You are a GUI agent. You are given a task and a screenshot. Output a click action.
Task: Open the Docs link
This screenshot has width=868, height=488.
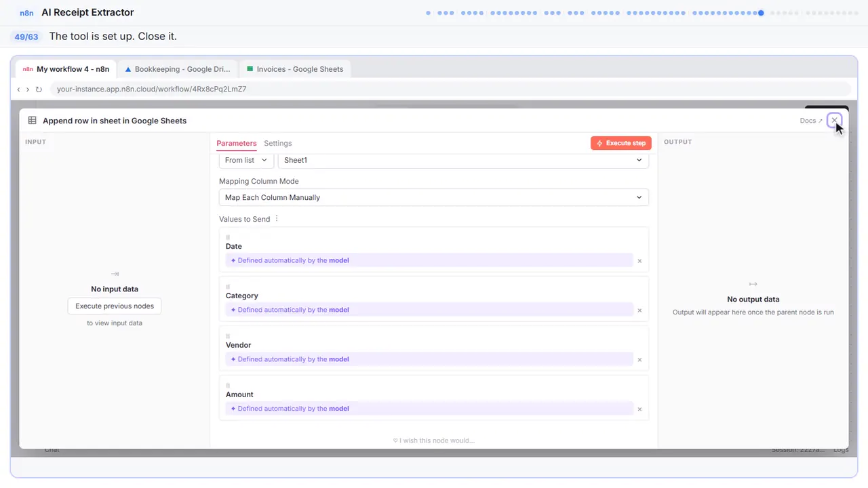click(811, 121)
